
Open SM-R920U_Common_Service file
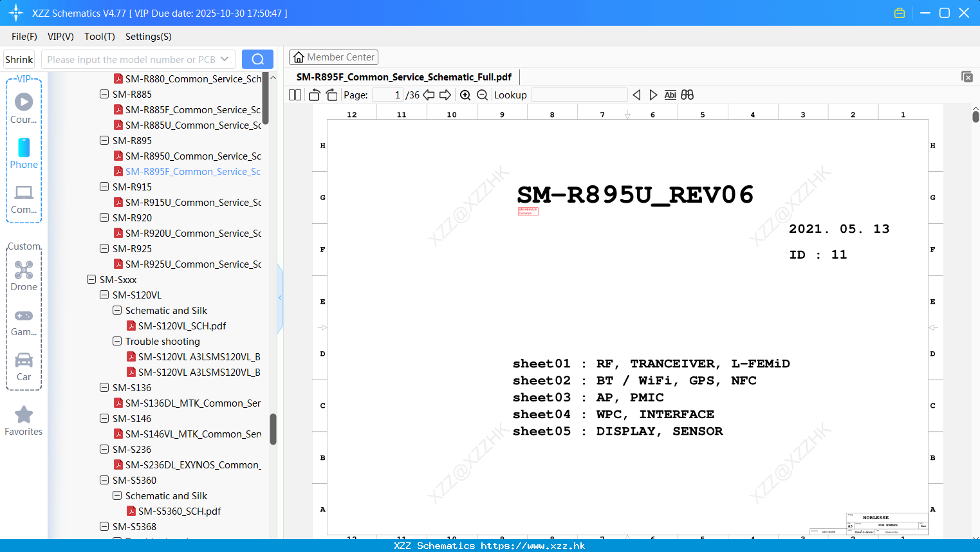(187, 233)
